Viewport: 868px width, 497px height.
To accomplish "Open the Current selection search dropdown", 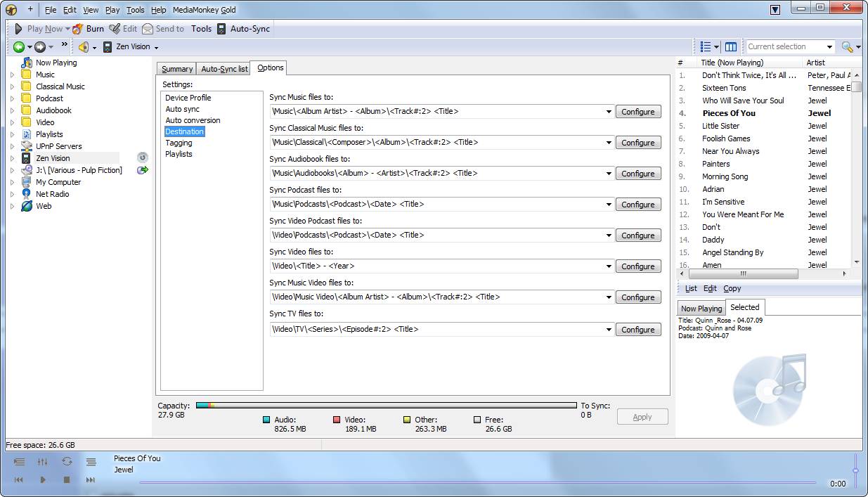I will [829, 47].
